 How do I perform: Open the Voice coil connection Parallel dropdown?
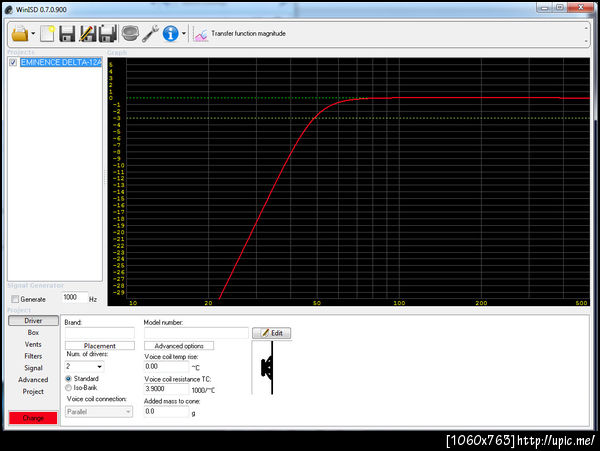tap(99, 412)
